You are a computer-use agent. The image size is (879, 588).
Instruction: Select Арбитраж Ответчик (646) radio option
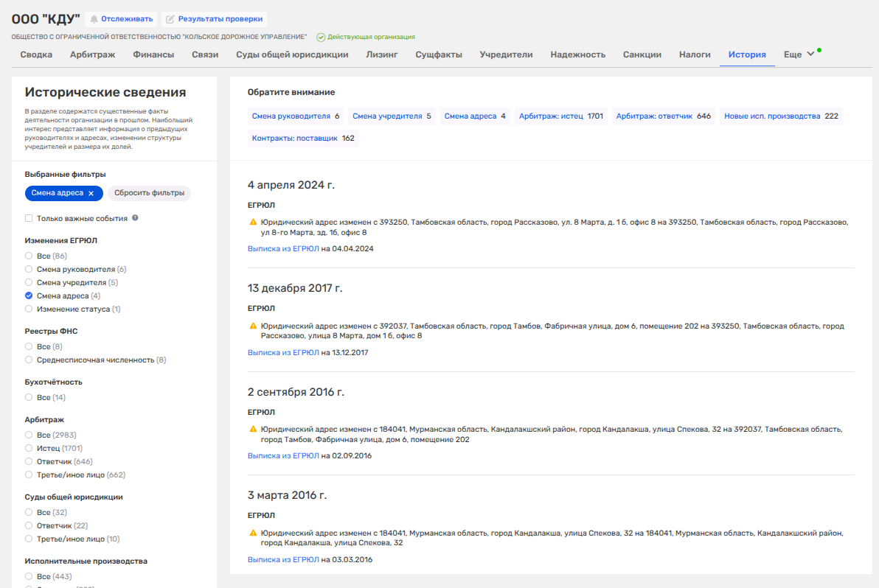pyautogui.click(x=29, y=461)
